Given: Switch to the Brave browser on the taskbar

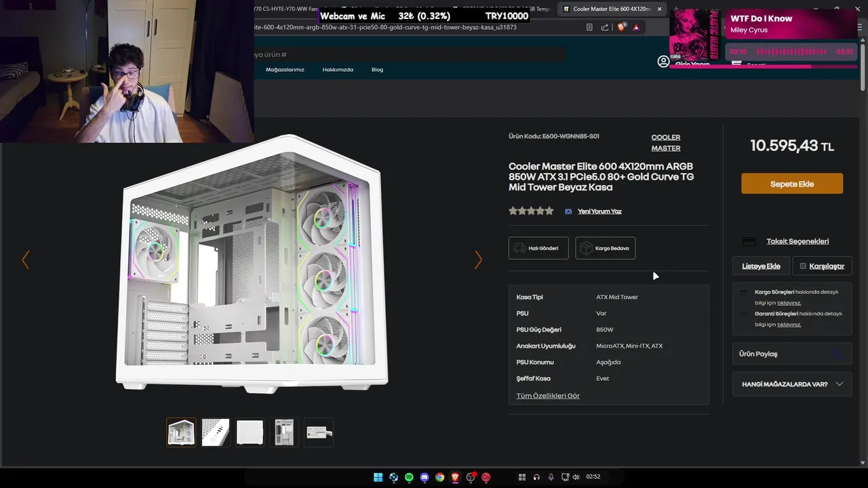Looking at the screenshot, I should tap(455, 477).
